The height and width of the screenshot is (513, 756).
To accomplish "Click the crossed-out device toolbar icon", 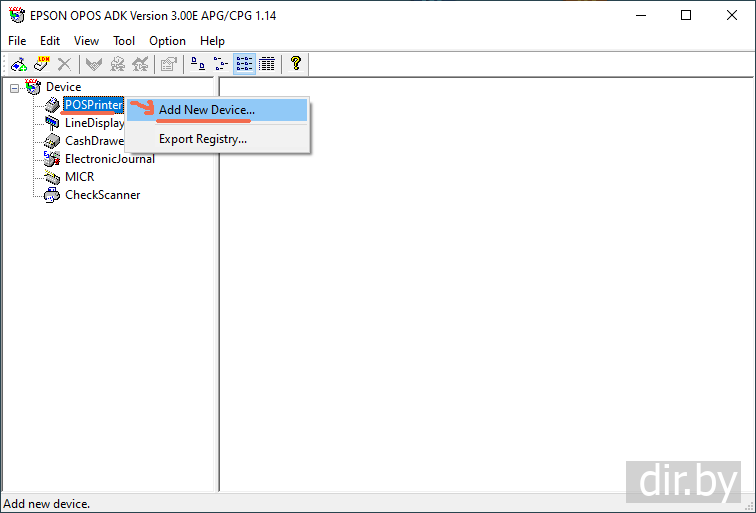I will click(140, 64).
